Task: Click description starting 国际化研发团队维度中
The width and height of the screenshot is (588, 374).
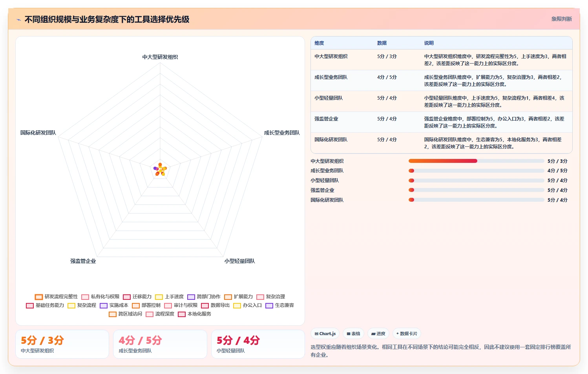Action: tap(493, 143)
